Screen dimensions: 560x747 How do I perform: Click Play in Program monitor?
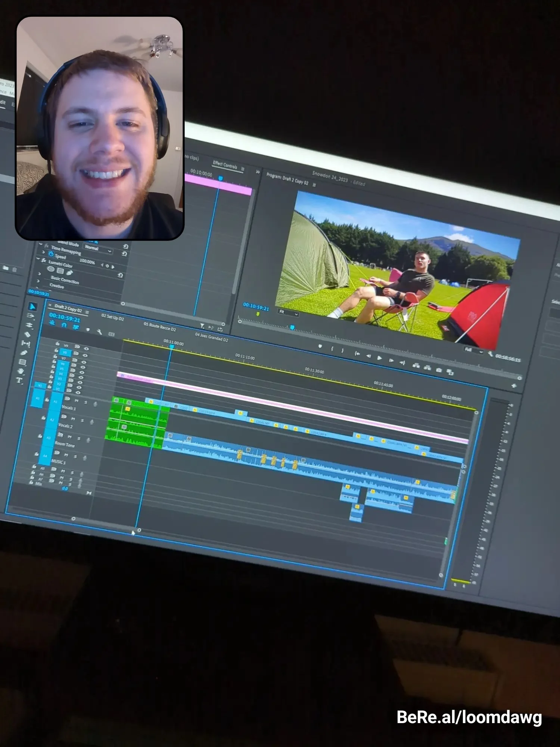[x=379, y=358]
